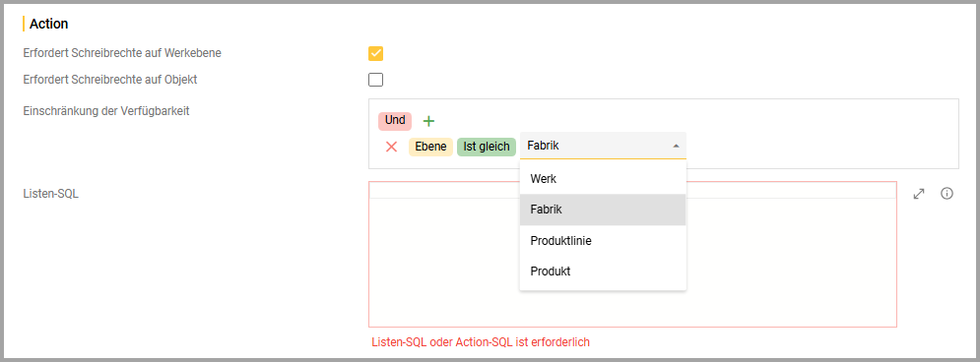Click the Listen-SQL field label
This screenshot has height=362, width=980.
pyautogui.click(x=50, y=194)
